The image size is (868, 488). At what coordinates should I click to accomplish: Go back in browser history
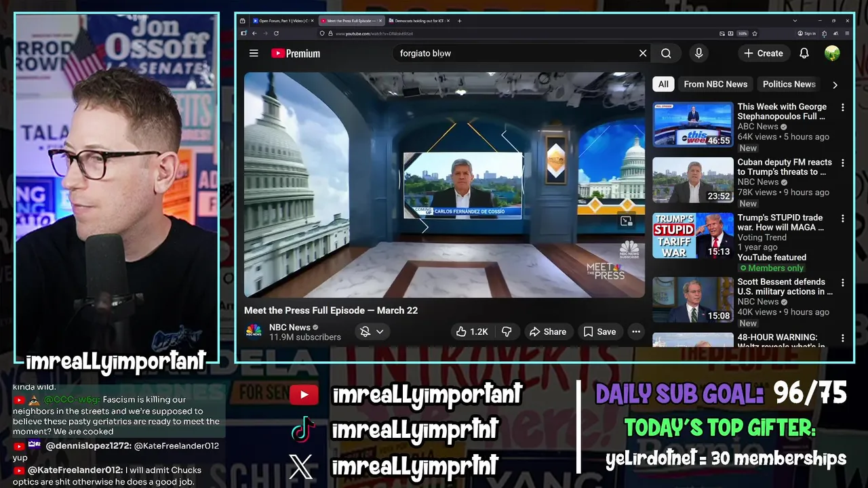(254, 33)
